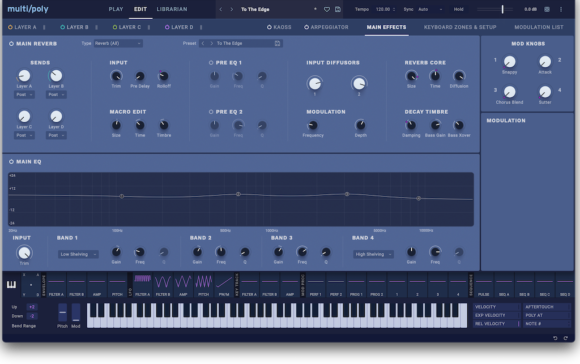Click the Pitch wheel strip
This screenshot has height=364, width=580.
click(x=63, y=313)
